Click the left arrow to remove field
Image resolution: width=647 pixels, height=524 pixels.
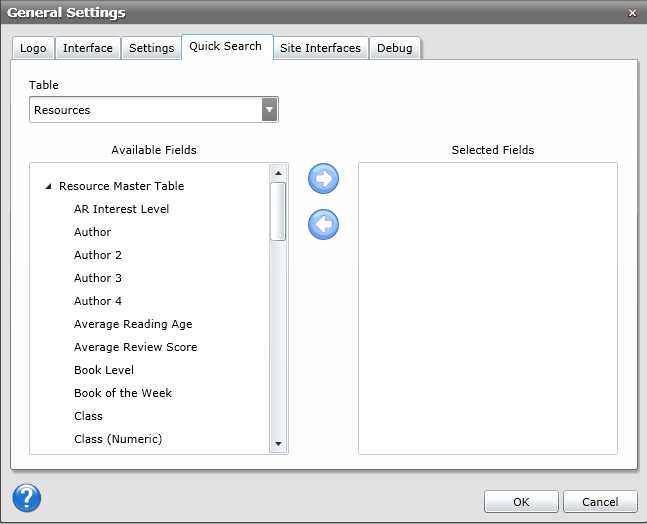click(324, 224)
